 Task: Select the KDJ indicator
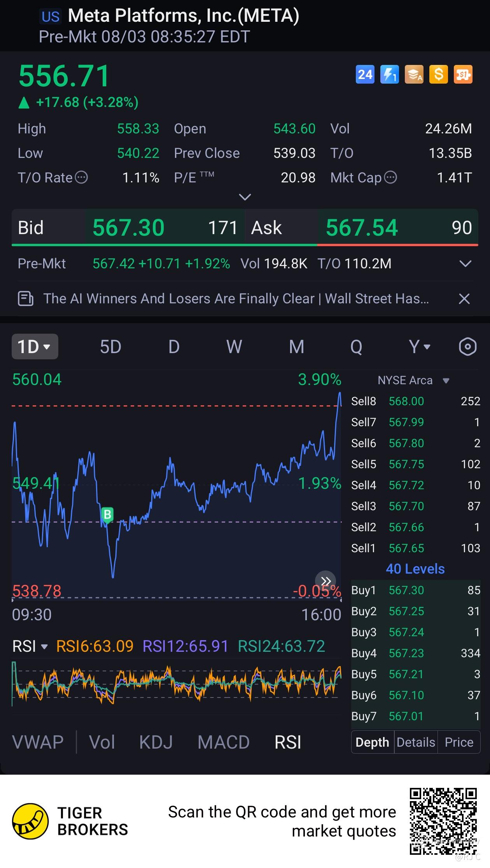(x=156, y=742)
